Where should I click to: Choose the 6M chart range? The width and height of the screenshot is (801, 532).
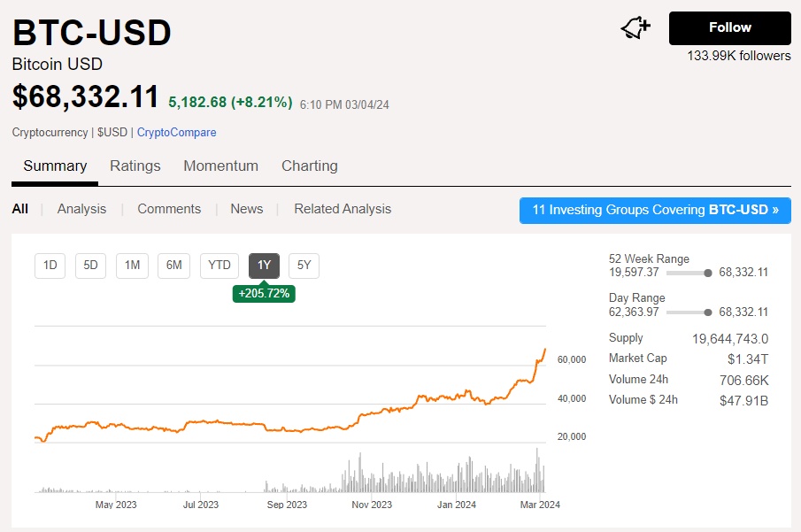174,266
